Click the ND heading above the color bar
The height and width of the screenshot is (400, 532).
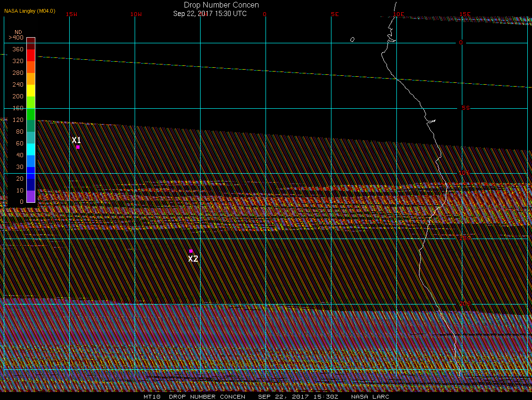(x=18, y=32)
